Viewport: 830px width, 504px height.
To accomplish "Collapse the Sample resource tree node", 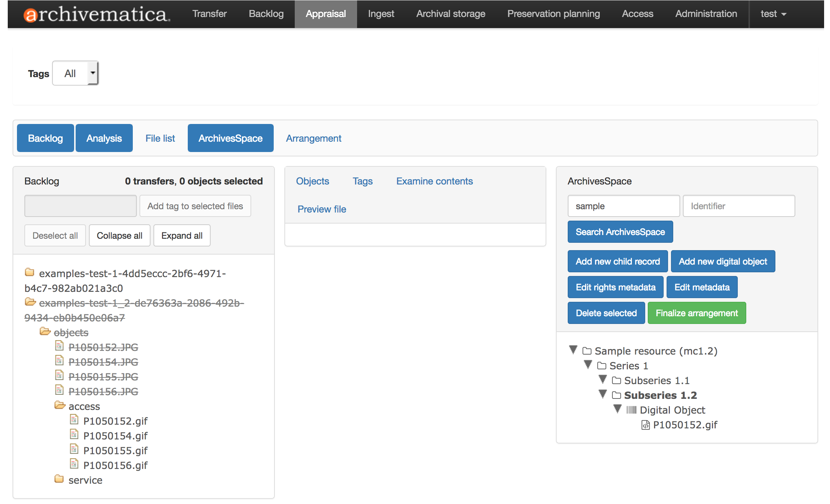I will pyautogui.click(x=573, y=349).
